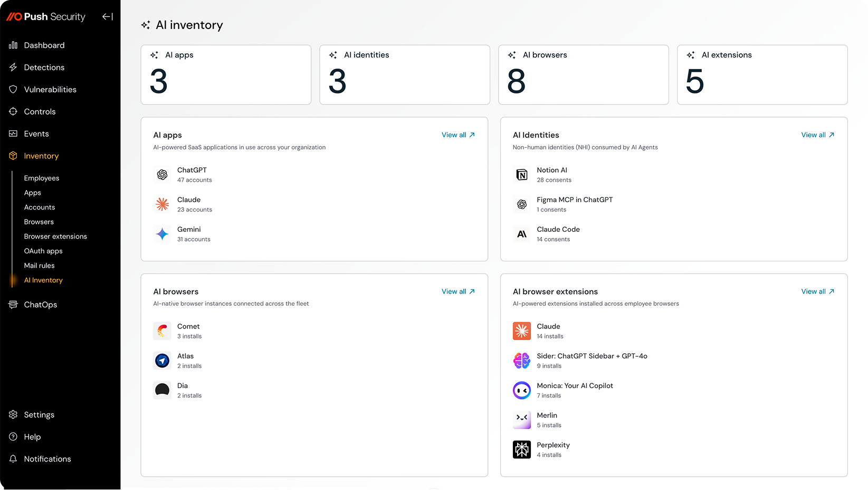The image size is (868, 490).
Task: Open the Perplexity extension icon
Action: pyautogui.click(x=521, y=449)
